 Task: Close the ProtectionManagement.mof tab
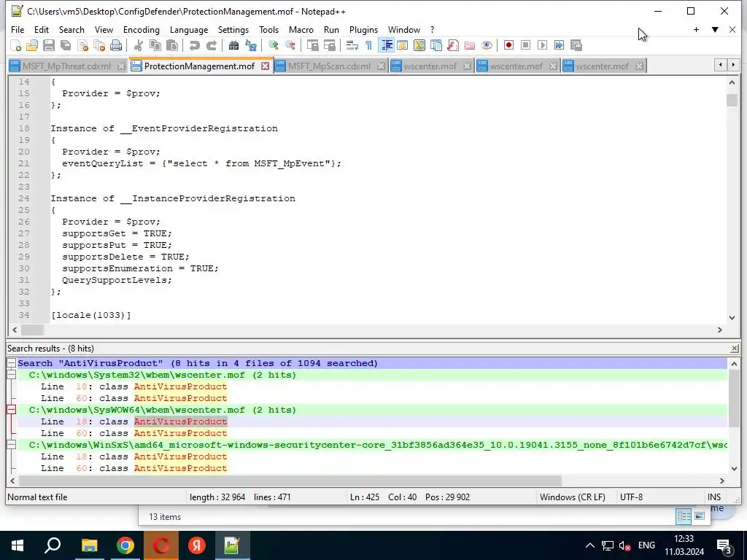point(265,66)
